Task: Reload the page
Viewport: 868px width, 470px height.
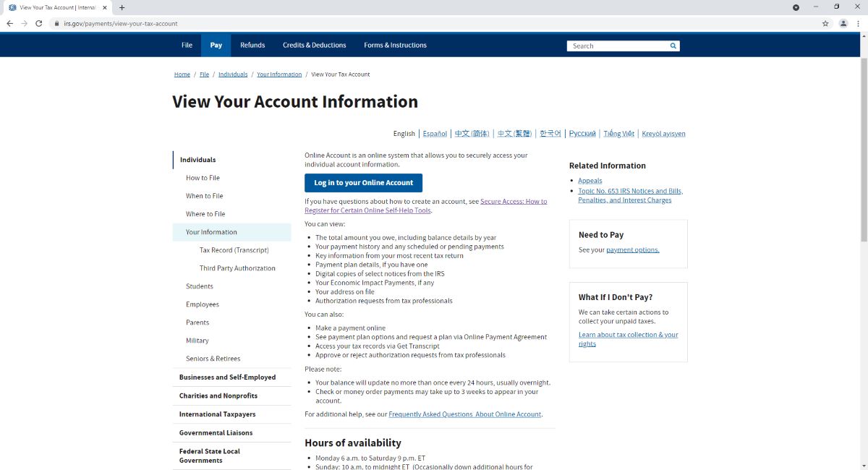Action: (x=41, y=23)
